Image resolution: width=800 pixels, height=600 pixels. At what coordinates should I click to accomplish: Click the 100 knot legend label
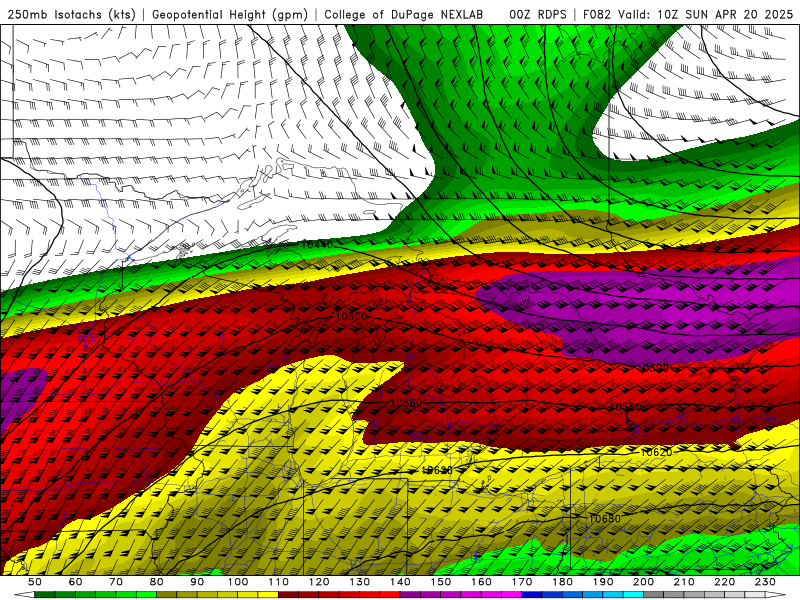[238, 582]
